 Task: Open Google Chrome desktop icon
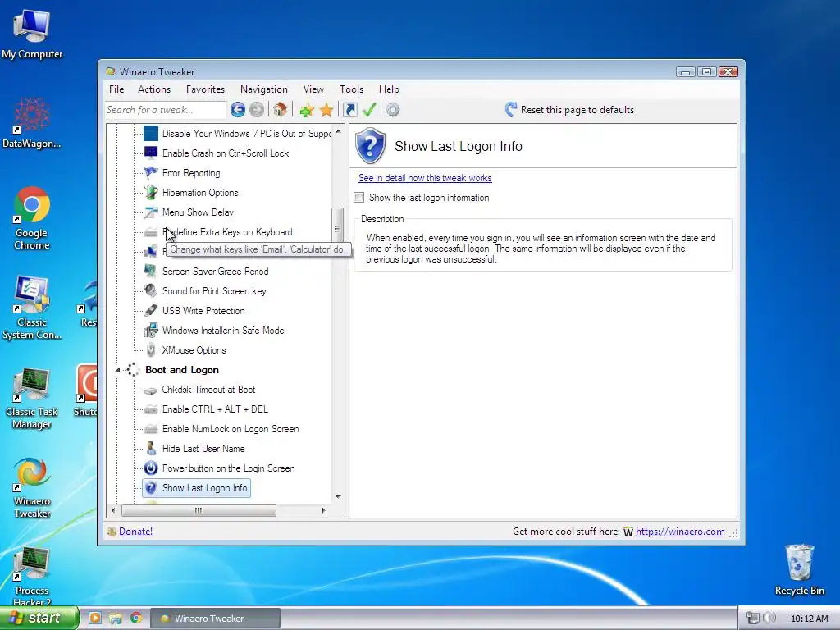tap(32, 218)
